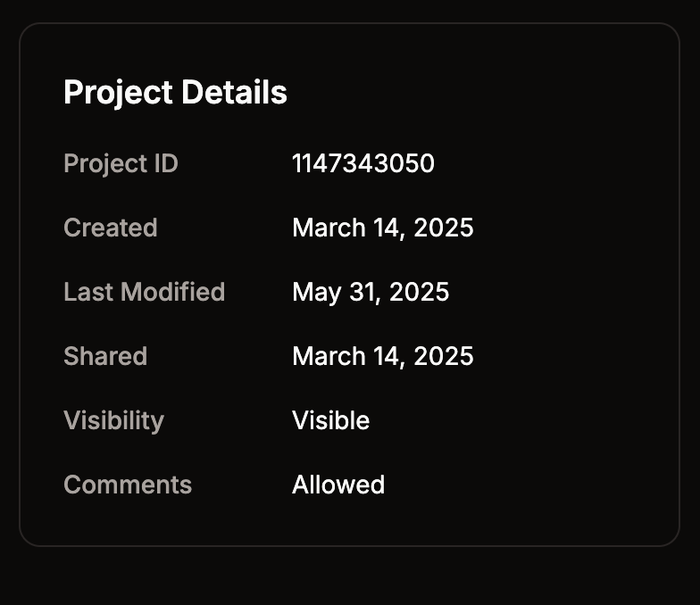
Task: Select the Shared date March 14, 2025
Action: click(382, 357)
